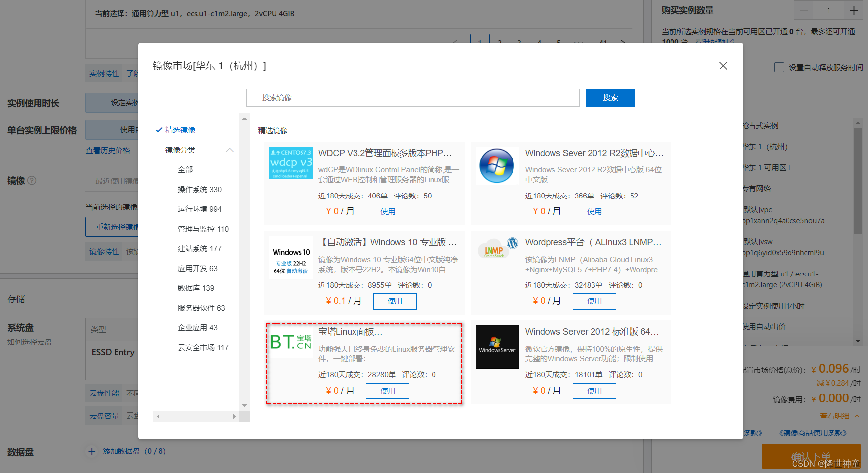868x473 pixels.
Task: Click the summary panel scrollbar down arrow
Action: (x=858, y=341)
